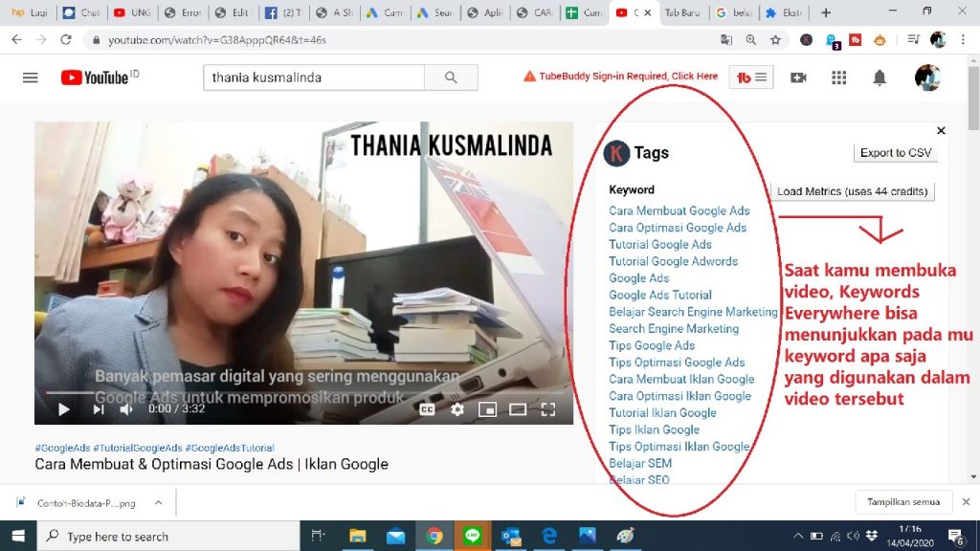Click Export to CSV button

895,153
